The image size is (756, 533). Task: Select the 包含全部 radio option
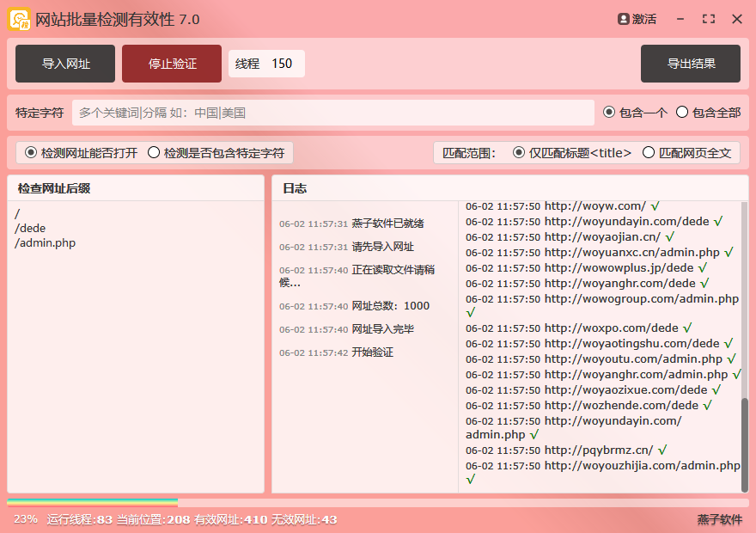pos(708,113)
